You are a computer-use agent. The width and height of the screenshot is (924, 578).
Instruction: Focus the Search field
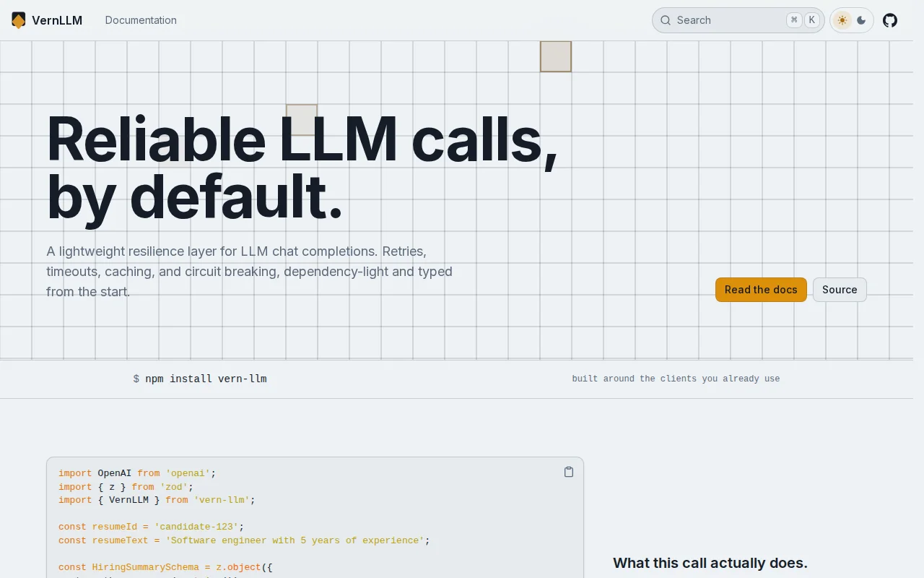(x=738, y=20)
